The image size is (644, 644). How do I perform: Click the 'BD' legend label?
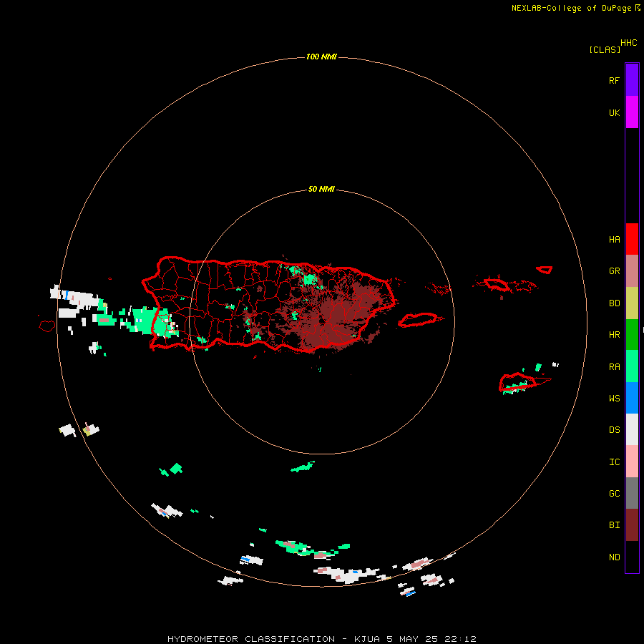pyautogui.click(x=614, y=303)
